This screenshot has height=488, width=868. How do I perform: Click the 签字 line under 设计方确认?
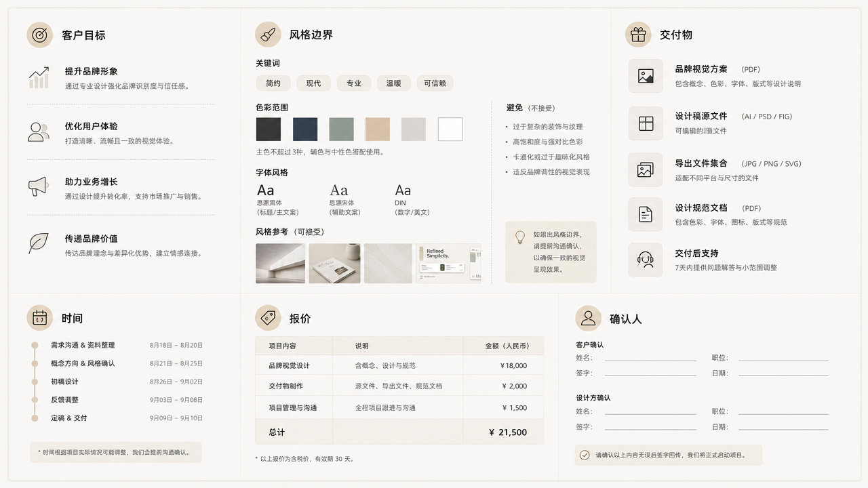[650, 428]
